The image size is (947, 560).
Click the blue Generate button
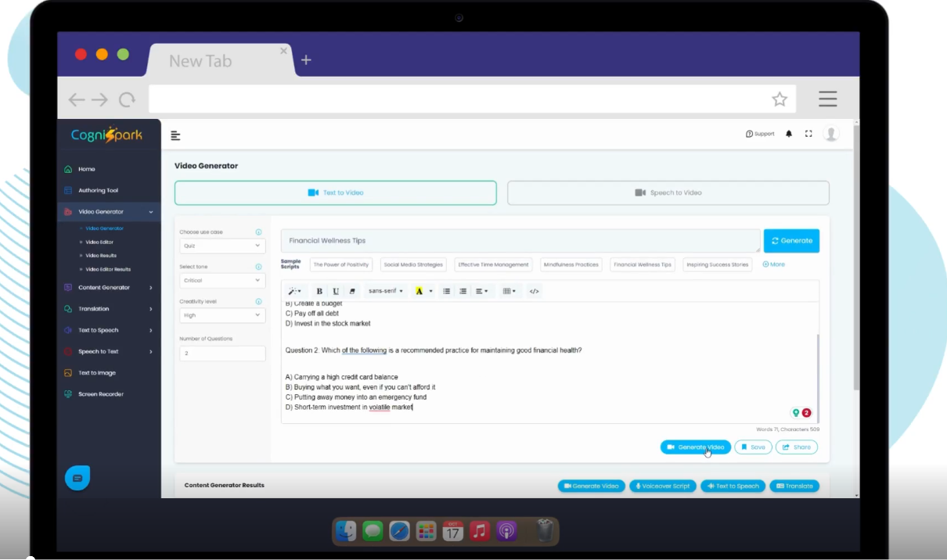click(x=791, y=241)
